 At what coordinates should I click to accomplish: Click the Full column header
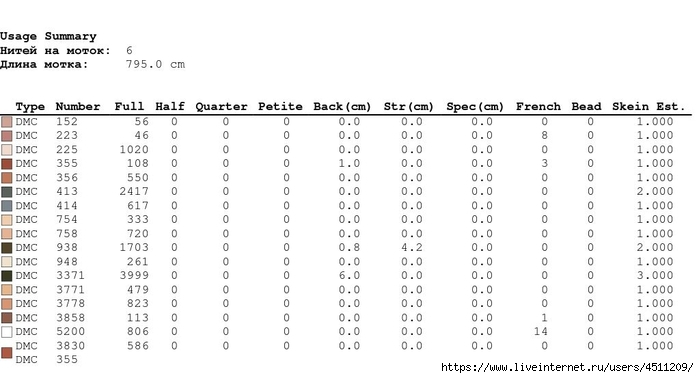129,107
